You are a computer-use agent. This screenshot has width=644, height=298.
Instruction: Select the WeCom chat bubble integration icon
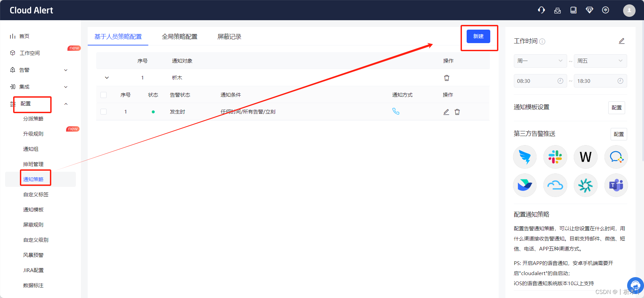616,157
